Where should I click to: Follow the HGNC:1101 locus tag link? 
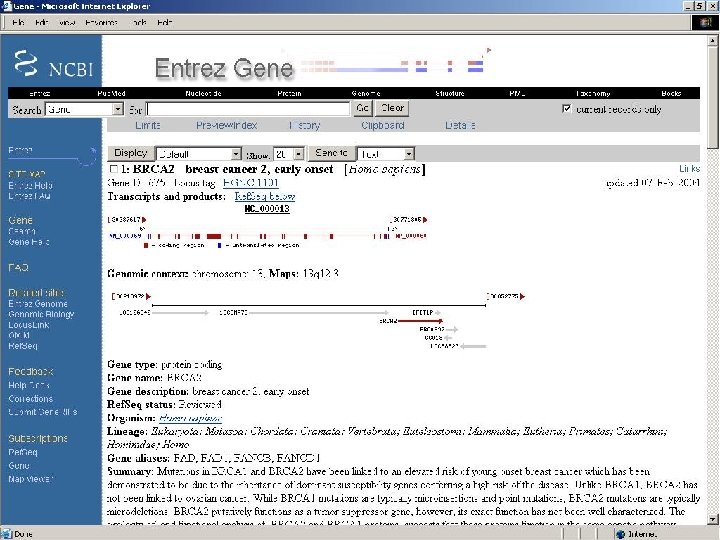coord(250,183)
